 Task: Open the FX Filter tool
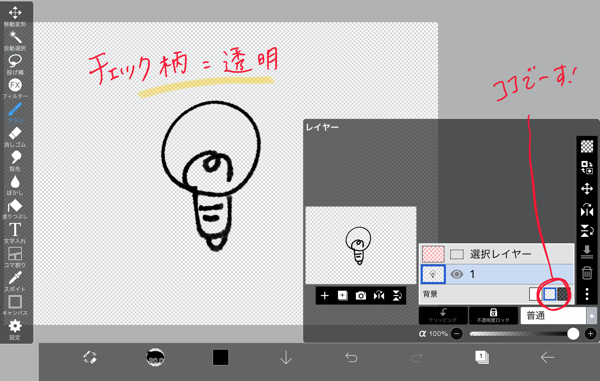15,88
